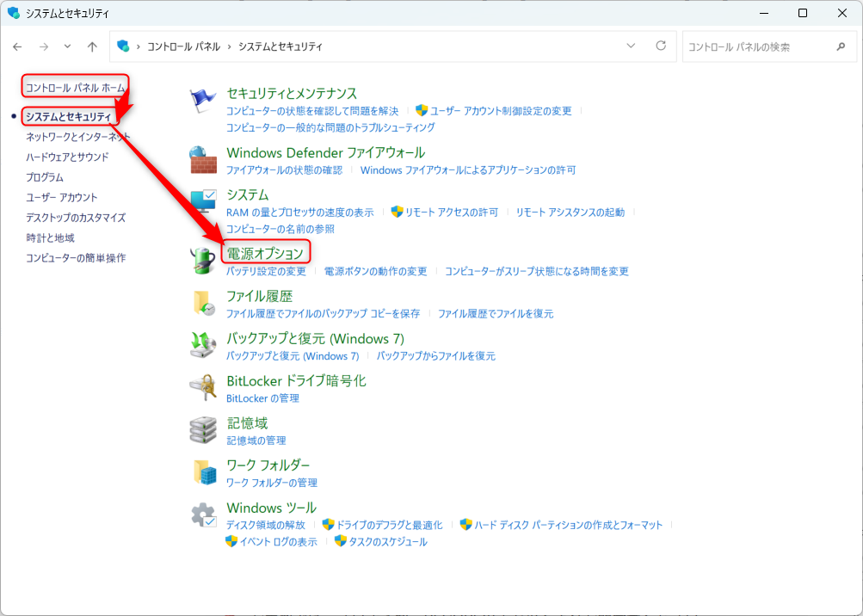Click リモート アシスタンスの起動 link
Screen dimensions: 863x616
(x=570, y=212)
